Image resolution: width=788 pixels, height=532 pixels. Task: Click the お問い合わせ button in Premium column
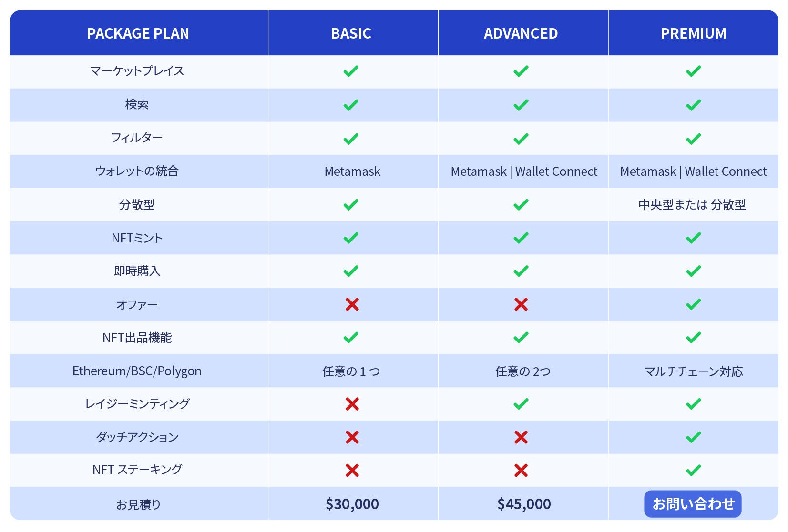point(693,503)
